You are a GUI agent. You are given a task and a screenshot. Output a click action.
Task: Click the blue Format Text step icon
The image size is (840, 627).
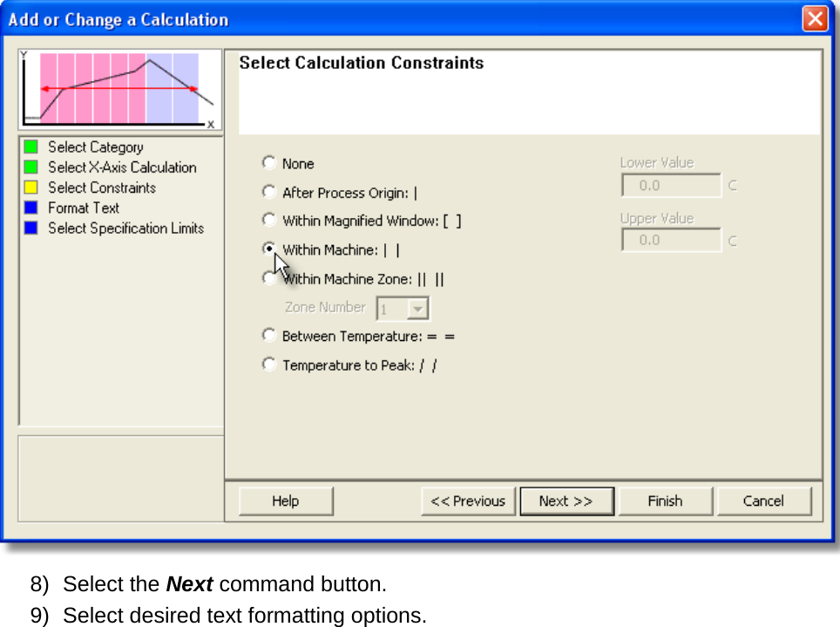(31, 208)
